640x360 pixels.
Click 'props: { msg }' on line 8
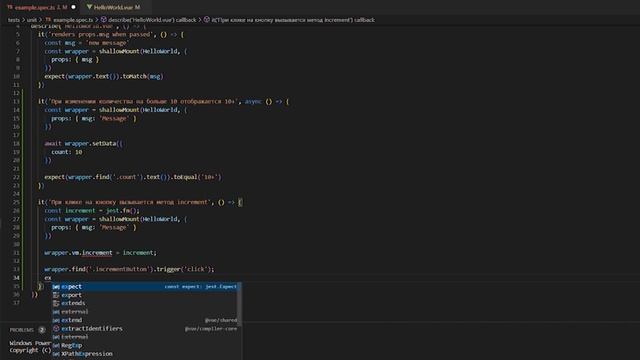[x=75, y=60]
